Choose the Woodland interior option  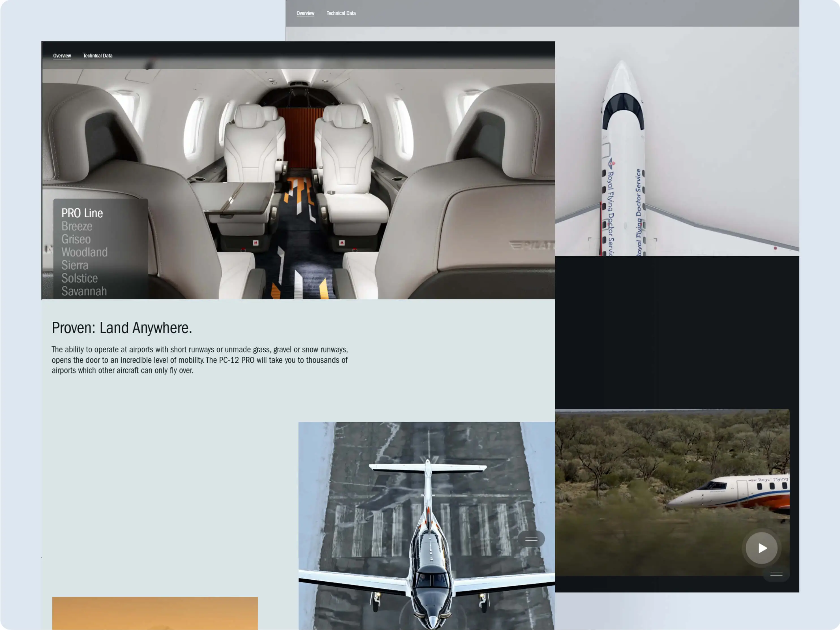point(84,252)
